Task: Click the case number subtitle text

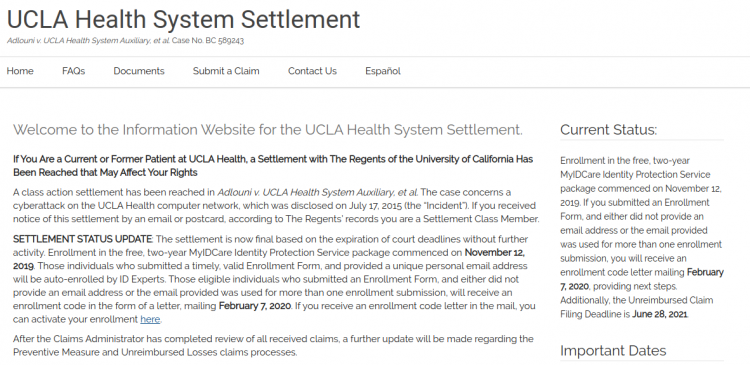Action: point(125,41)
